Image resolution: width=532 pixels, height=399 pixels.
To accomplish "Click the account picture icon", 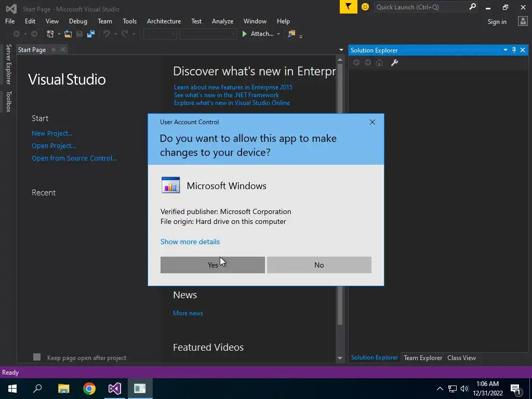I will (523, 21).
